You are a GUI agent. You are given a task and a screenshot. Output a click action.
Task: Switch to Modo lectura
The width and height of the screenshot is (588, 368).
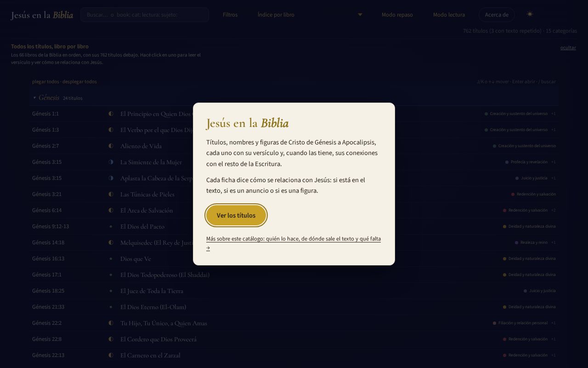(449, 15)
